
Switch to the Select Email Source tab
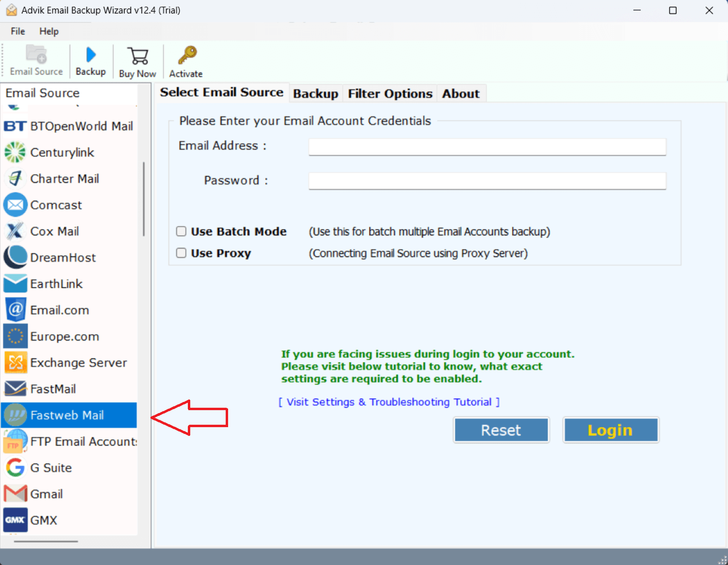(222, 92)
